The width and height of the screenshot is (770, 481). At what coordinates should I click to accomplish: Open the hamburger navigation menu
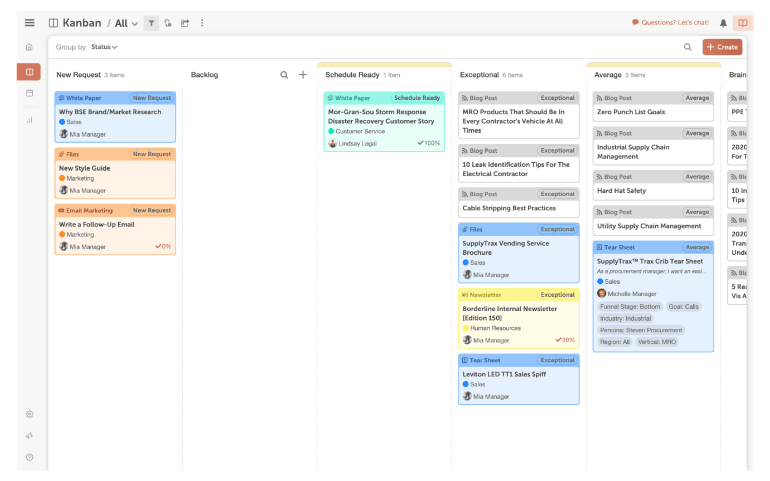[29, 23]
